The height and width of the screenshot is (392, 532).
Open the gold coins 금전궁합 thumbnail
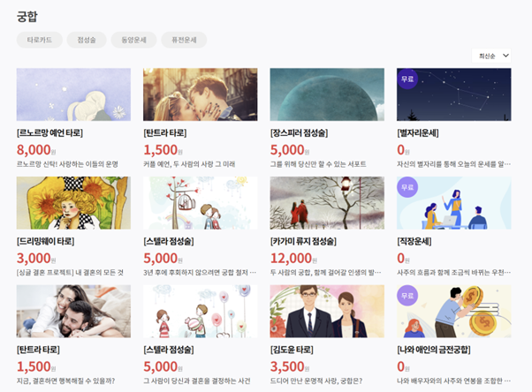coord(454,312)
